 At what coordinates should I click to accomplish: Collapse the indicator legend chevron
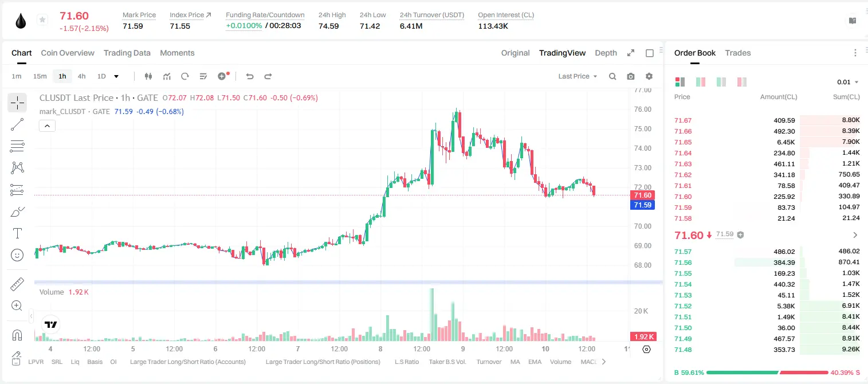(x=47, y=126)
